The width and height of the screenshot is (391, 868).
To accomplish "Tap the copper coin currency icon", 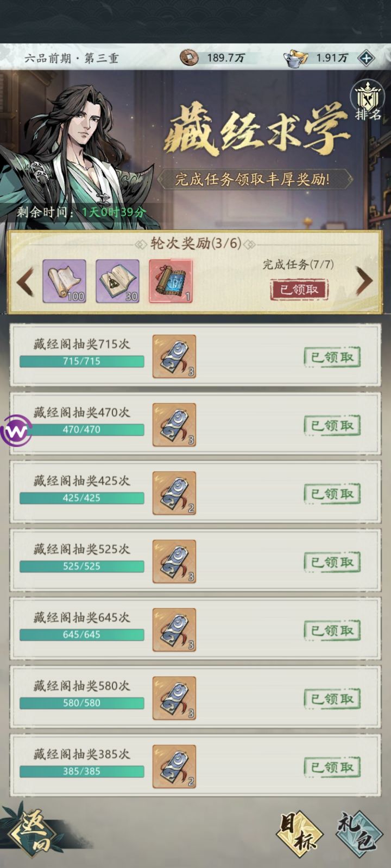I will (x=189, y=58).
